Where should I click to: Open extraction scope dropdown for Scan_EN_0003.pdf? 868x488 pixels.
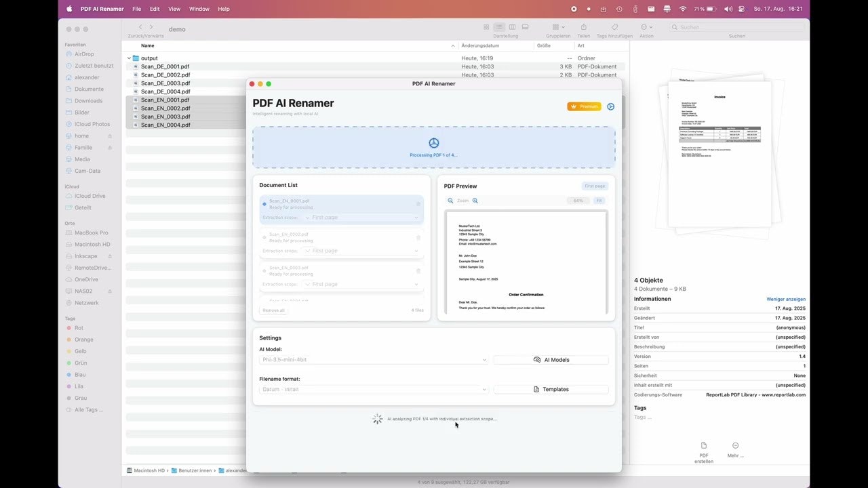(362, 284)
